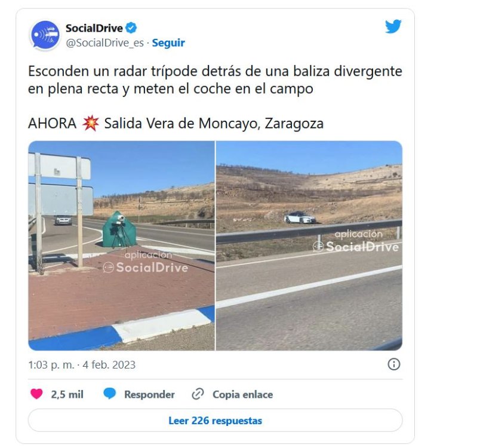
Task: Click the tweet text about radar trípode
Action: (x=215, y=80)
